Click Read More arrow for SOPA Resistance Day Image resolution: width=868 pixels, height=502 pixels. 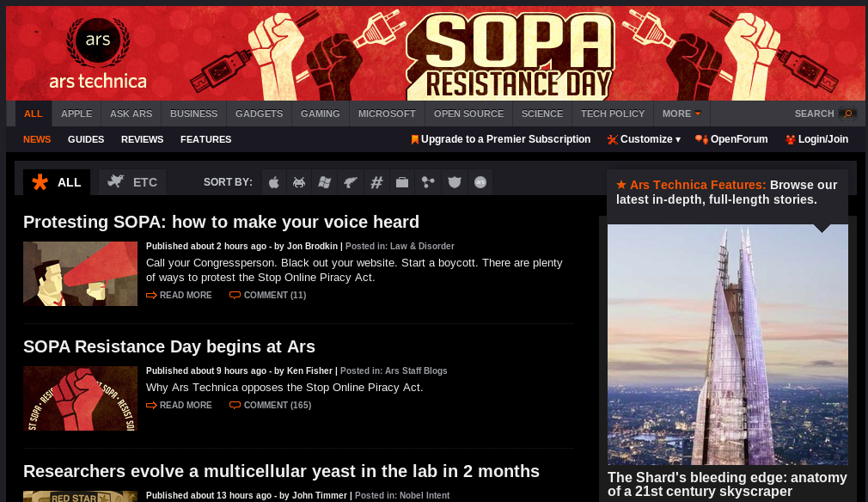(x=151, y=406)
